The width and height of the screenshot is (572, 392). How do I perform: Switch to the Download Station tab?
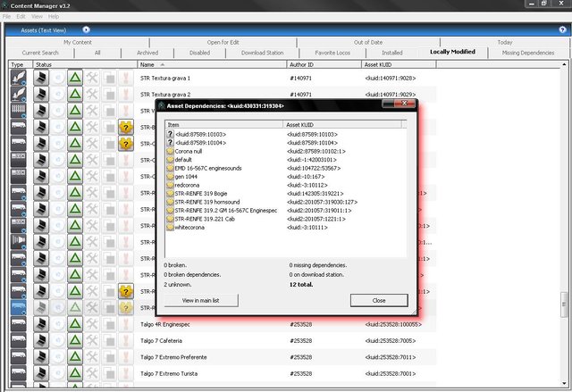click(x=262, y=53)
